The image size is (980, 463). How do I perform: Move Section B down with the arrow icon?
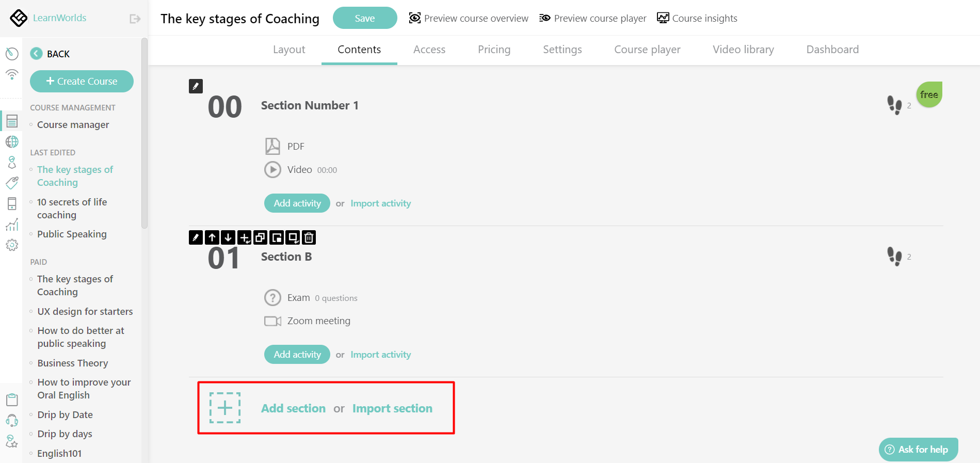[228, 237]
